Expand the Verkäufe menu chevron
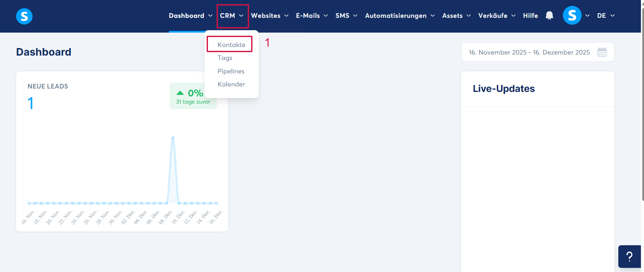The width and height of the screenshot is (644, 272). point(513,16)
